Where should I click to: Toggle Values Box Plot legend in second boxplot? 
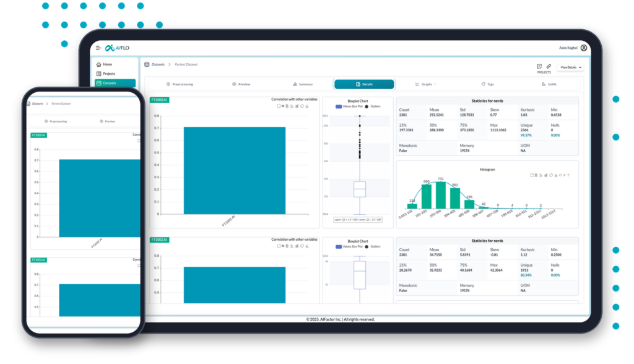(349, 246)
